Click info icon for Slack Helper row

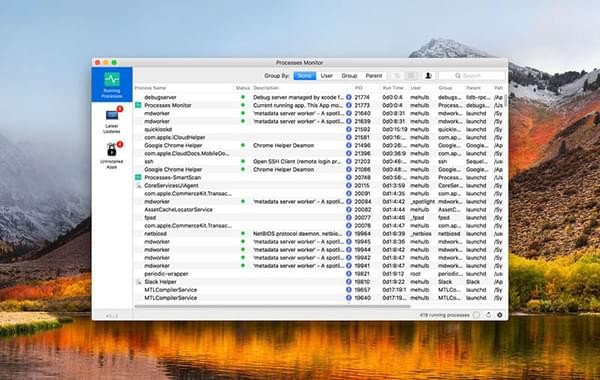tap(349, 282)
